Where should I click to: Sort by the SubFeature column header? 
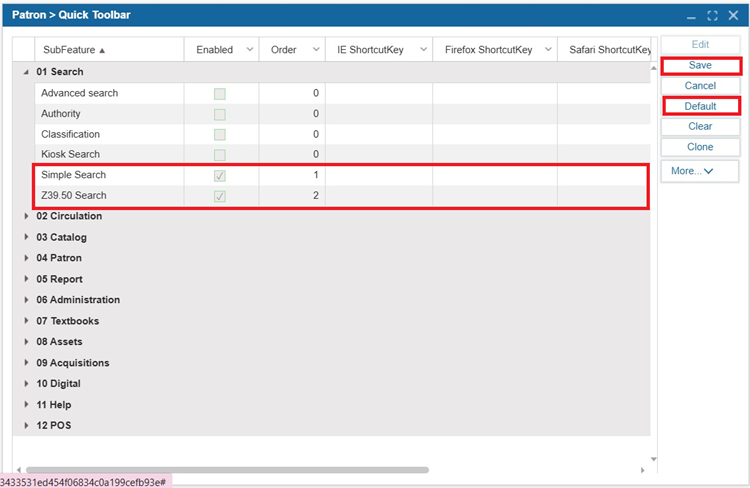tap(75, 50)
